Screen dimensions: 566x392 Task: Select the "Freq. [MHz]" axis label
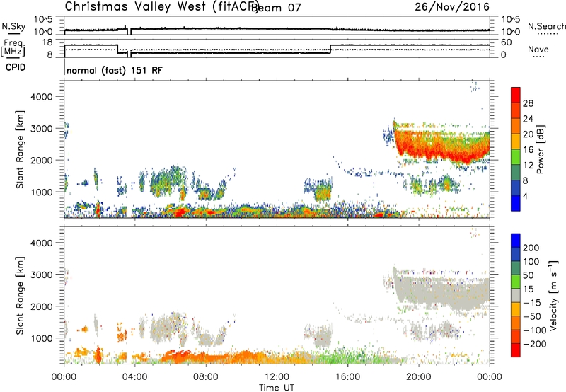(x=13, y=47)
